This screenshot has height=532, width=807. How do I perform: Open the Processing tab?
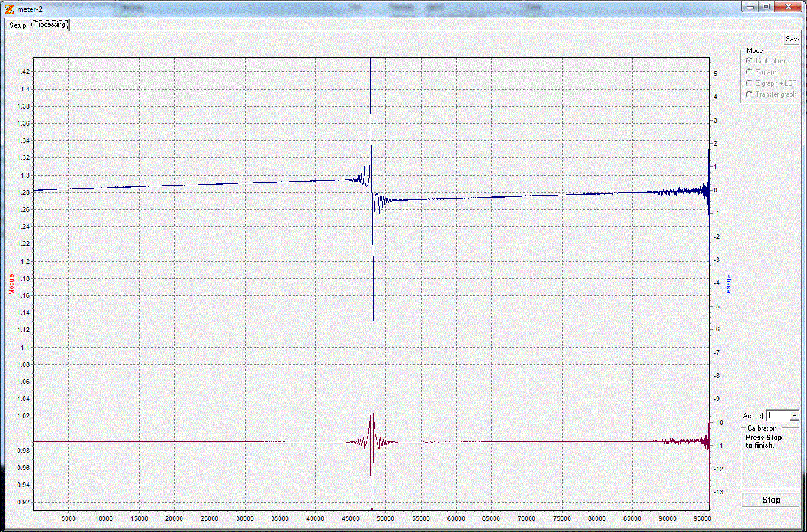coord(50,25)
